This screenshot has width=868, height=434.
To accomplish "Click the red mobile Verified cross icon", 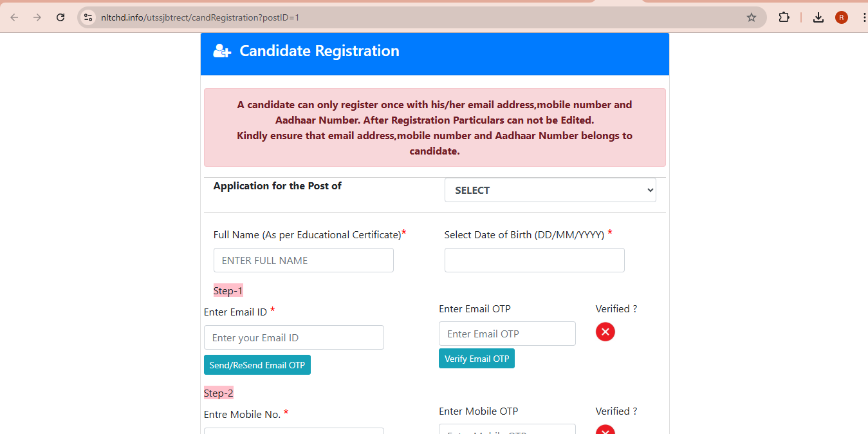I will (x=605, y=430).
